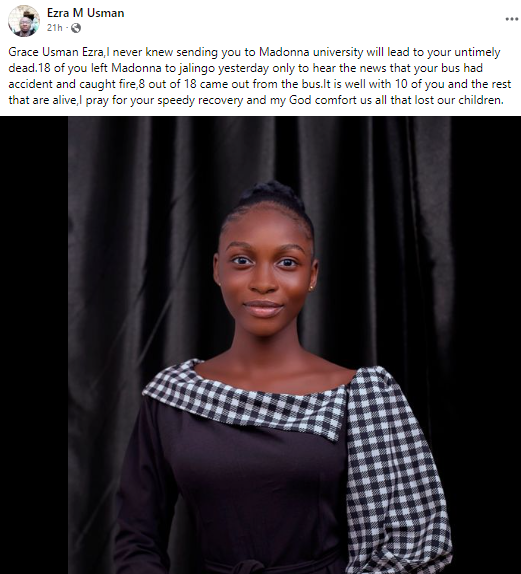The height and width of the screenshot is (574, 521).
Task: Open the menu at the post's top-right corner
Action: tap(511, 19)
